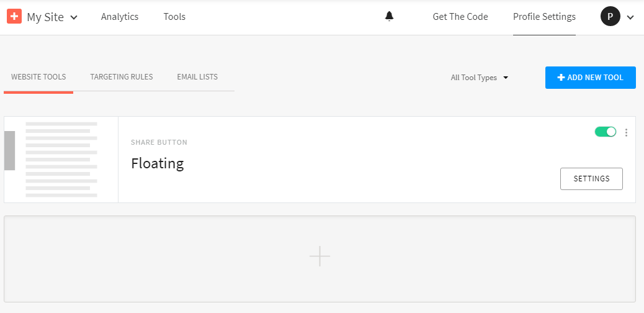Click the Floating share button thumbnail

click(61, 160)
